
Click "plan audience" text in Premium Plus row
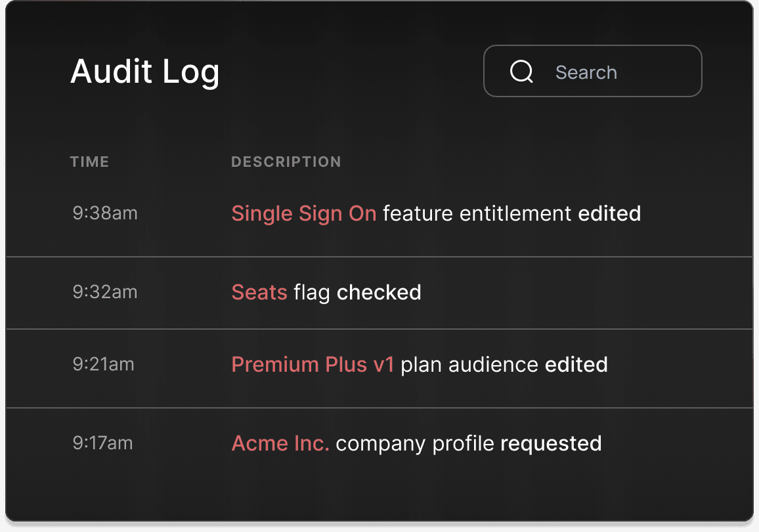click(x=469, y=365)
